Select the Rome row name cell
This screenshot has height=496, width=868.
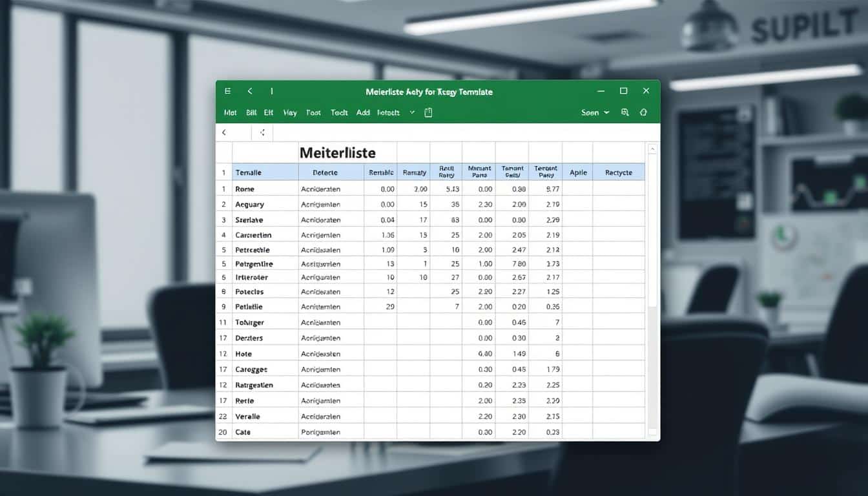(x=265, y=189)
